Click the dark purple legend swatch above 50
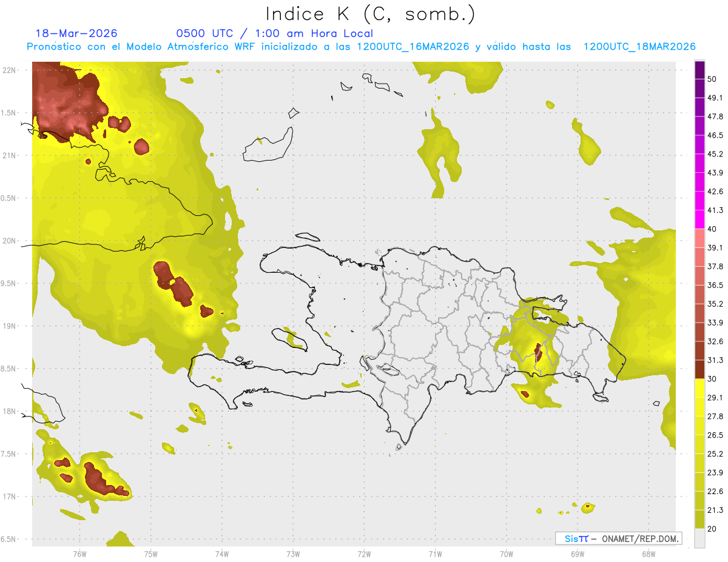Viewport: 728px width, 562px height. pos(700,70)
